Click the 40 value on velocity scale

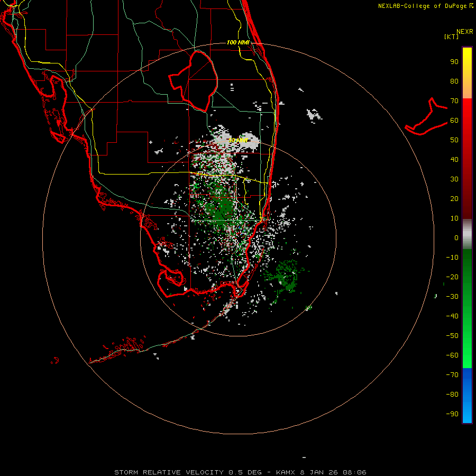tap(454, 159)
